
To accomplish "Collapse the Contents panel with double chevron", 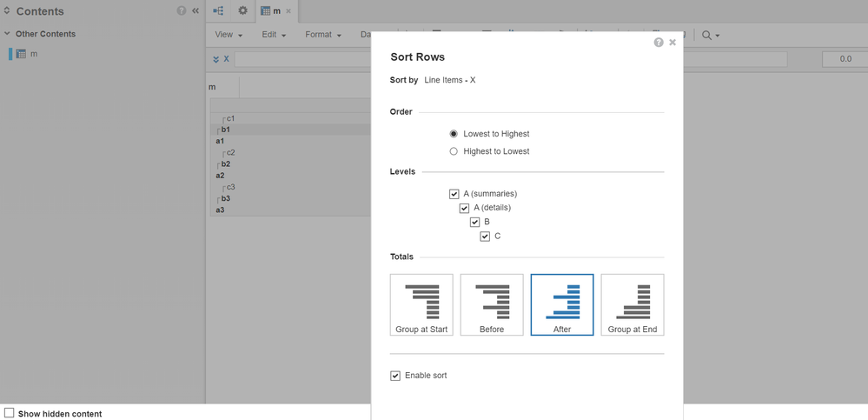I will (195, 11).
